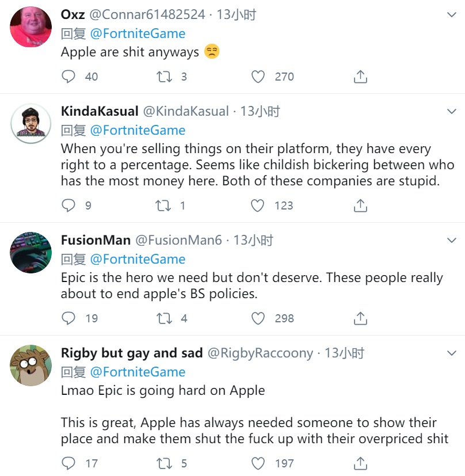Share FusionMan's tweet
Screen dimensions: 465x476
pos(360,318)
